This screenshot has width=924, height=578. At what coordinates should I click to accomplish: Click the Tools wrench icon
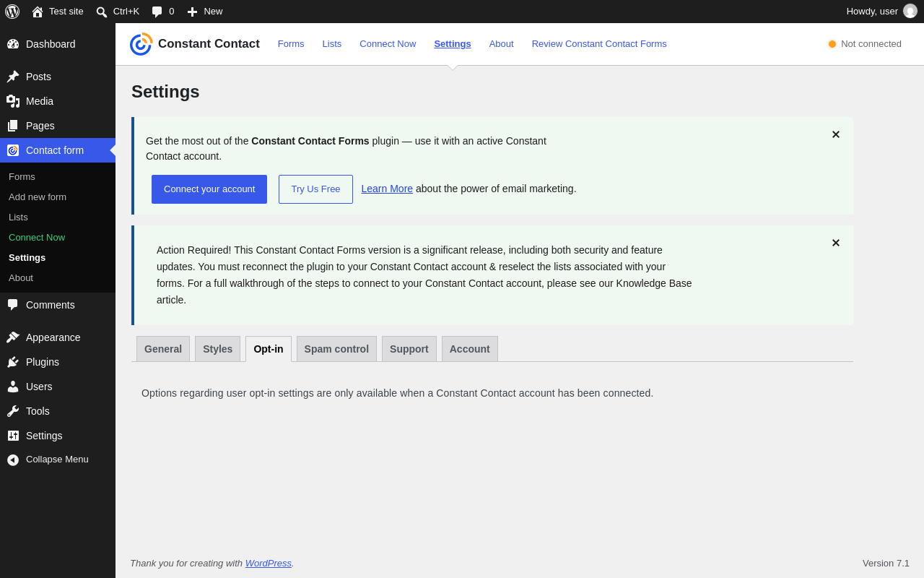(x=13, y=411)
